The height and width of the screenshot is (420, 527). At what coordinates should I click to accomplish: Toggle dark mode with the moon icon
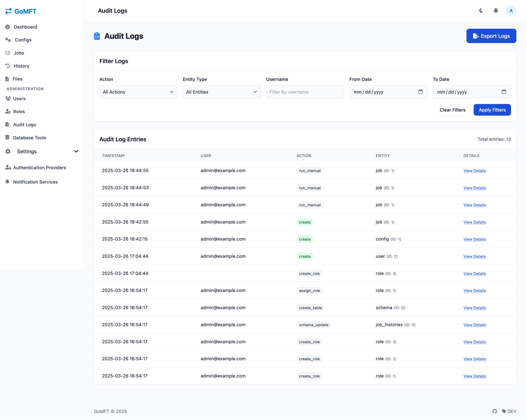[x=481, y=11]
